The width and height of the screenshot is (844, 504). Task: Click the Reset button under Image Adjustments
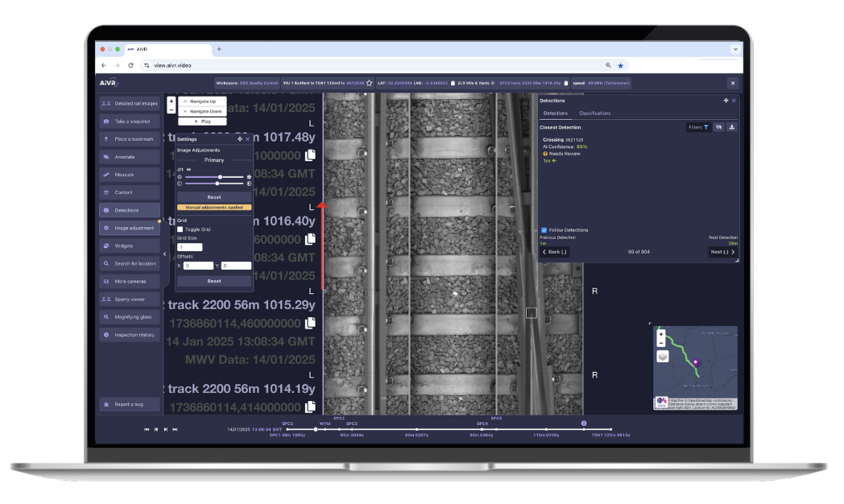click(214, 196)
